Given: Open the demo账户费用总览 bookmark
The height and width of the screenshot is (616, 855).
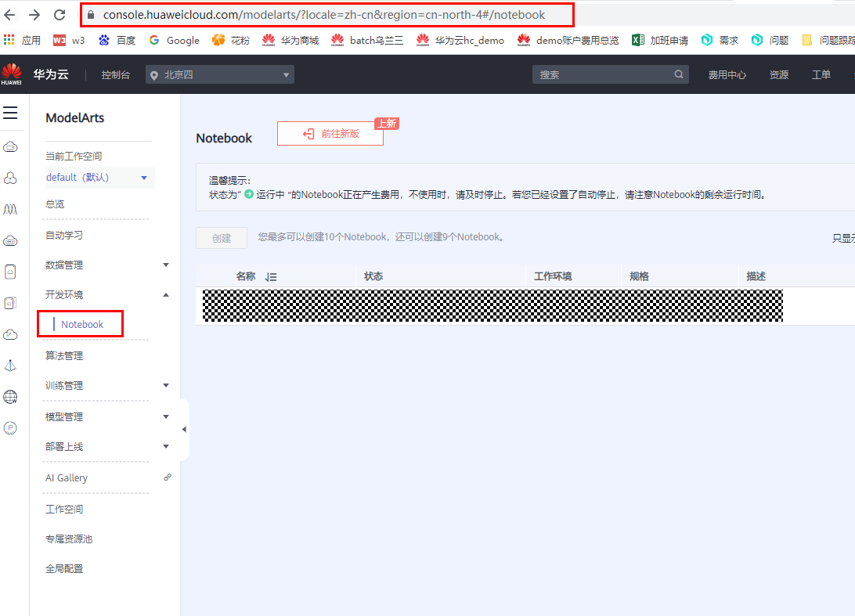Looking at the screenshot, I should [x=568, y=41].
